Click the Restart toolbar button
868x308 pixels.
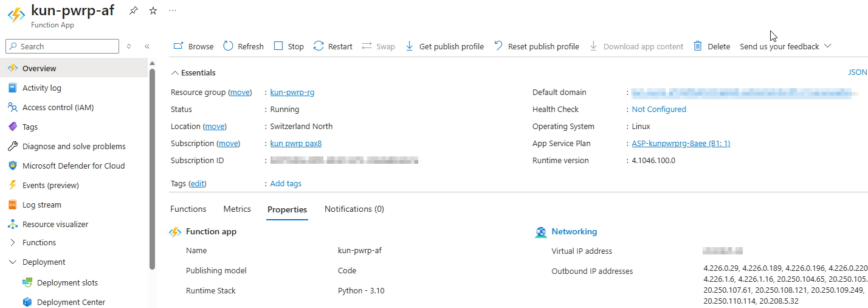tap(332, 46)
